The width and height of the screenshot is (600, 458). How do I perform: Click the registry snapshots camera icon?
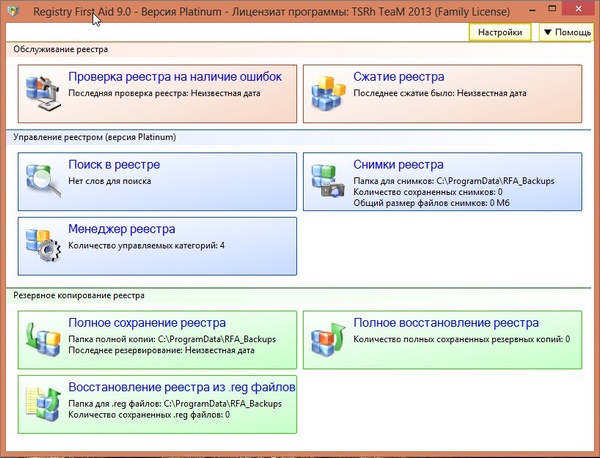[328, 181]
